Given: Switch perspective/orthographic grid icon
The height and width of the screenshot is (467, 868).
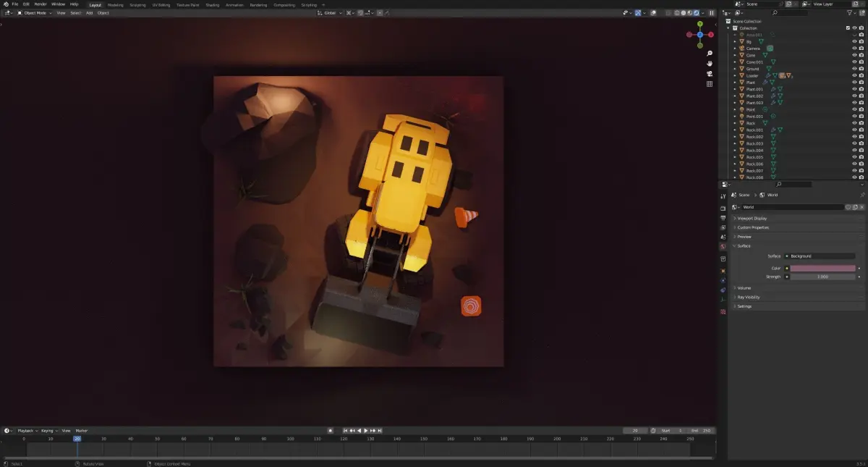Looking at the screenshot, I should [x=710, y=84].
